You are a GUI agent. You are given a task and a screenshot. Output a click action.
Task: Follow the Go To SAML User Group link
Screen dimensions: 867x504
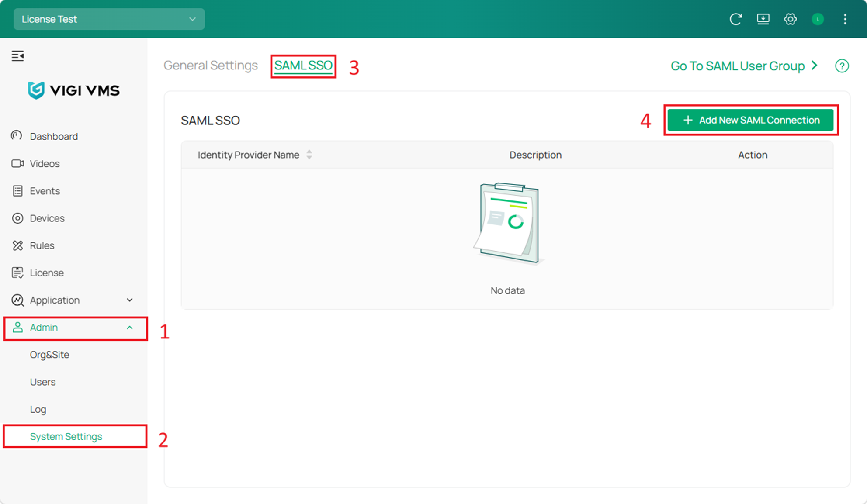click(x=738, y=66)
